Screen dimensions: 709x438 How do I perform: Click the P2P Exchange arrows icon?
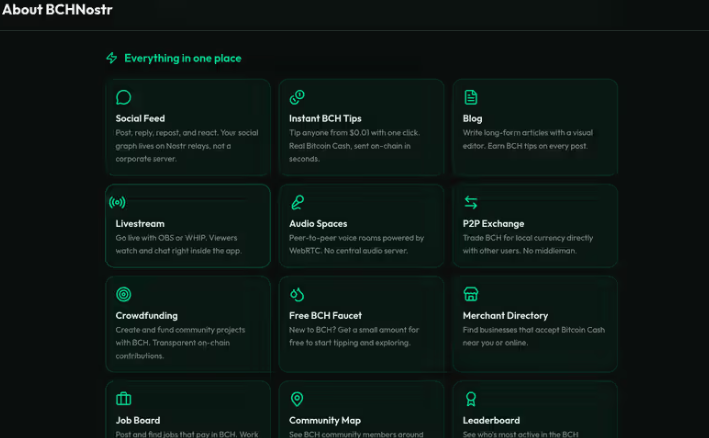(x=471, y=203)
